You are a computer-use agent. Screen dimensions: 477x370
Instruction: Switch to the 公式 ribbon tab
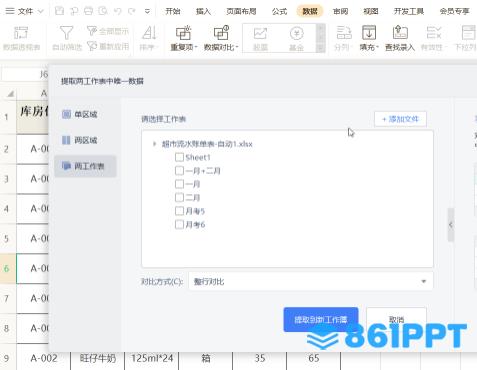[279, 11]
